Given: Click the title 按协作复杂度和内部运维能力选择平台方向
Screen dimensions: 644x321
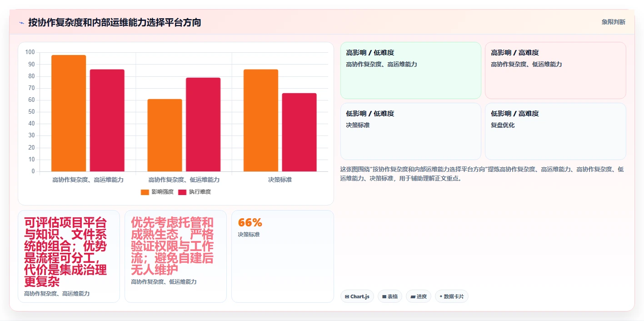Looking at the screenshot, I should (x=115, y=22).
